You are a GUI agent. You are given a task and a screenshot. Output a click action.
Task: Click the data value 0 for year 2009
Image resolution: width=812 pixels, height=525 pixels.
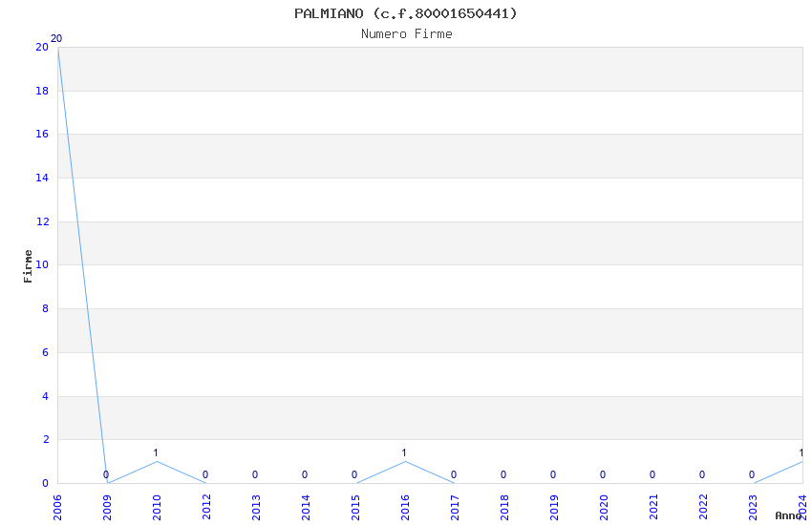106,474
